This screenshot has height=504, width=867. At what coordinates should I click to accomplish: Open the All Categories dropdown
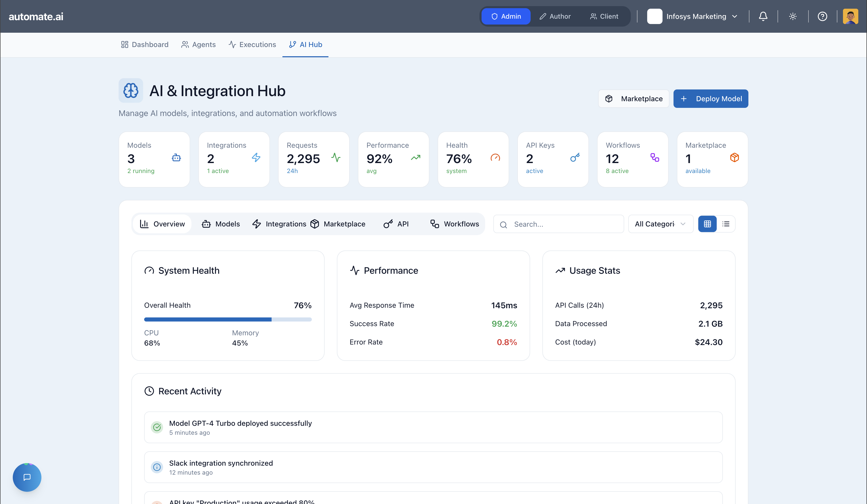coord(660,224)
